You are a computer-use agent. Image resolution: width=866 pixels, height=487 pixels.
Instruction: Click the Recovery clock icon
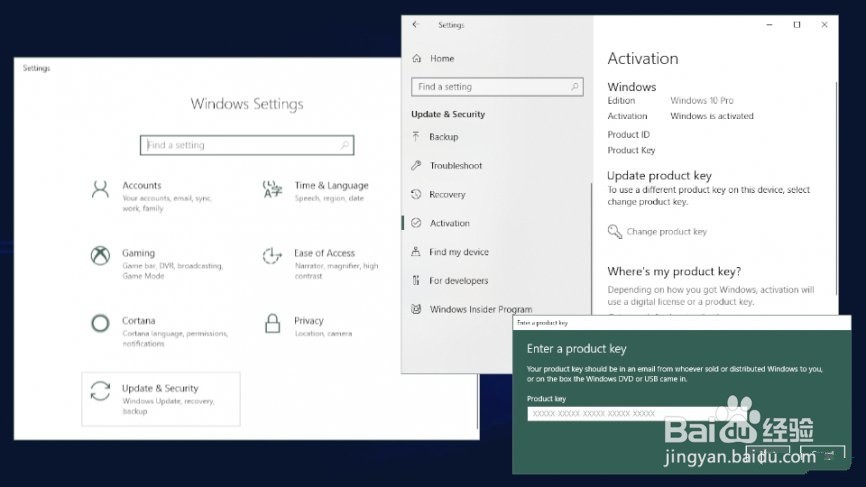point(416,194)
